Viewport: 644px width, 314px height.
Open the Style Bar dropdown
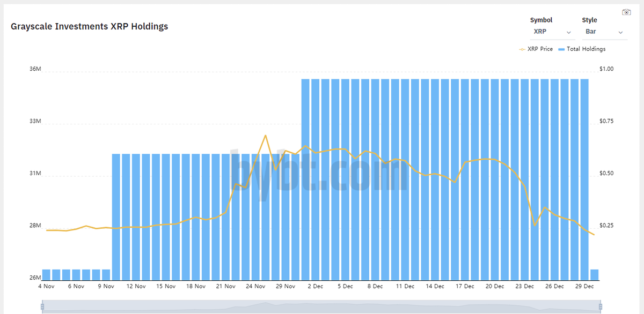[604, 32]
